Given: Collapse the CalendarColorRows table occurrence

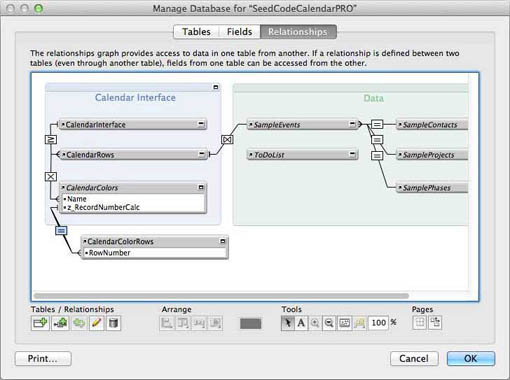Looking at the screenshot, I should [x=223, y=241].
